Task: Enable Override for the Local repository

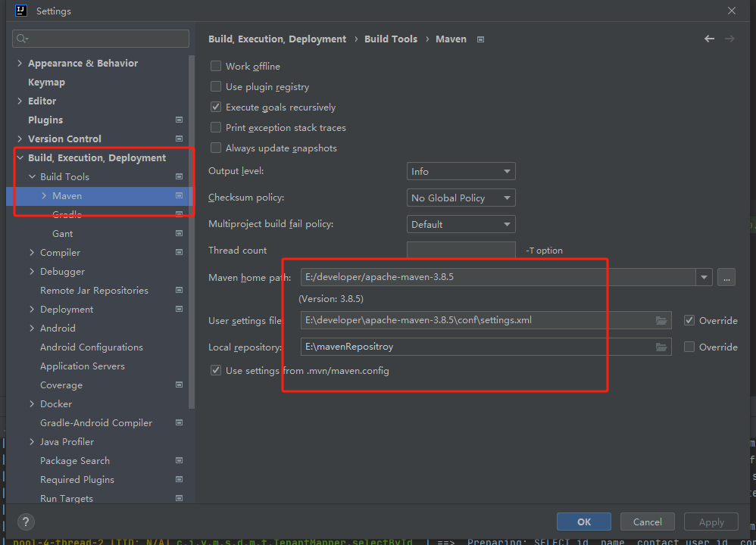Action: 689,347
